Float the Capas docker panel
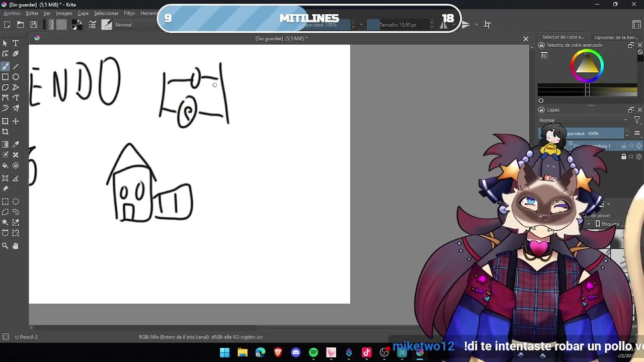Image resolution: width=644 pixels, height=362 pixels. (631, 110)
